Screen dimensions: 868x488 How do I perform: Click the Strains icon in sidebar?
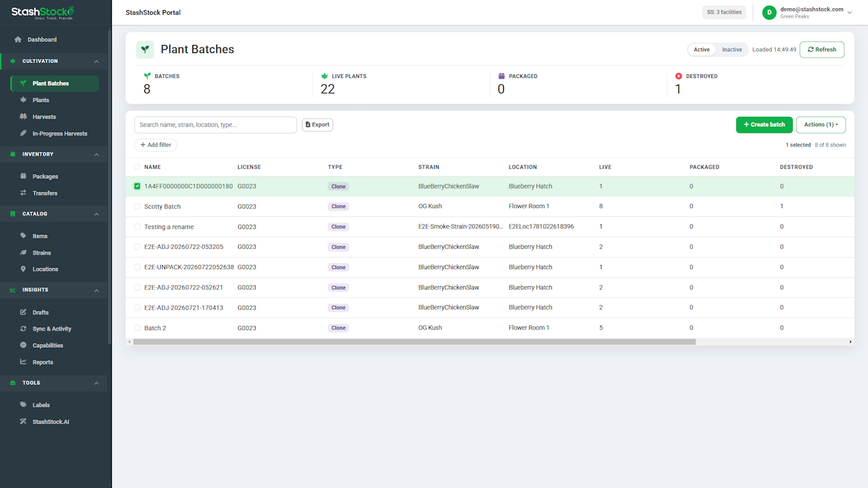24,253
